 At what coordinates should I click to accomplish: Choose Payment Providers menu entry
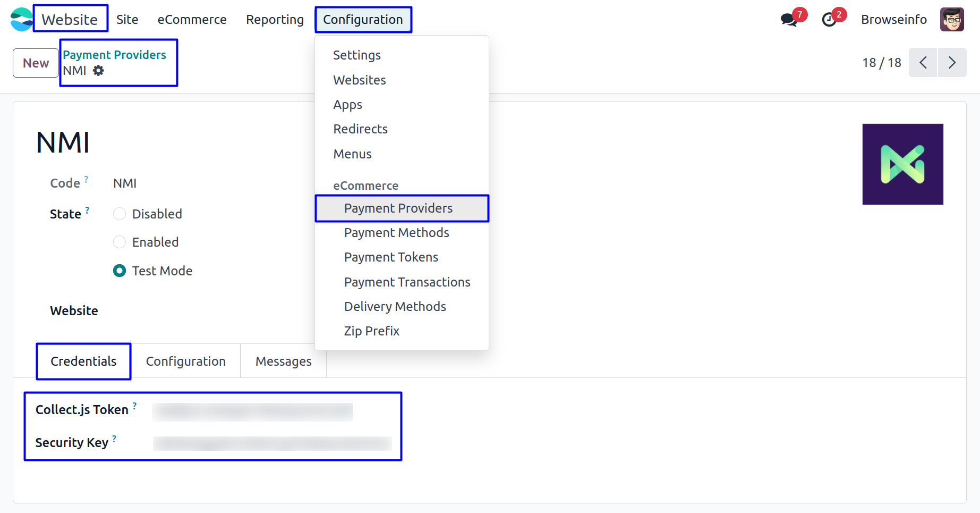pos(402,208)
